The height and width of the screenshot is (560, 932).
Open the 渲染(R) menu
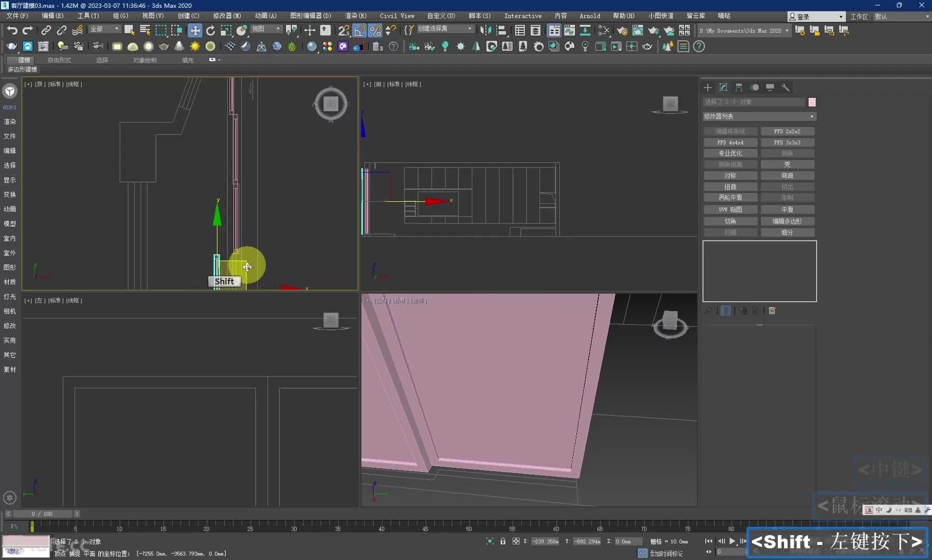355,16
